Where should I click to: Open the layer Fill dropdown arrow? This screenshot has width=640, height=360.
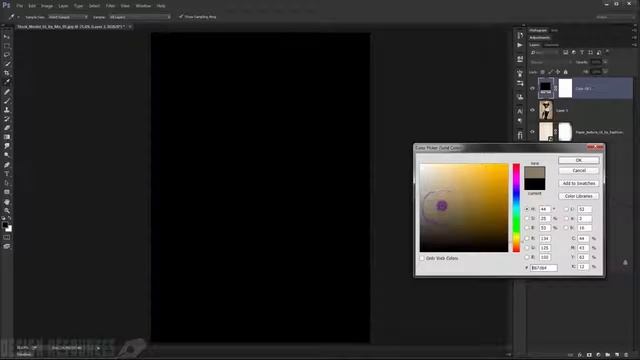point(605,71)
